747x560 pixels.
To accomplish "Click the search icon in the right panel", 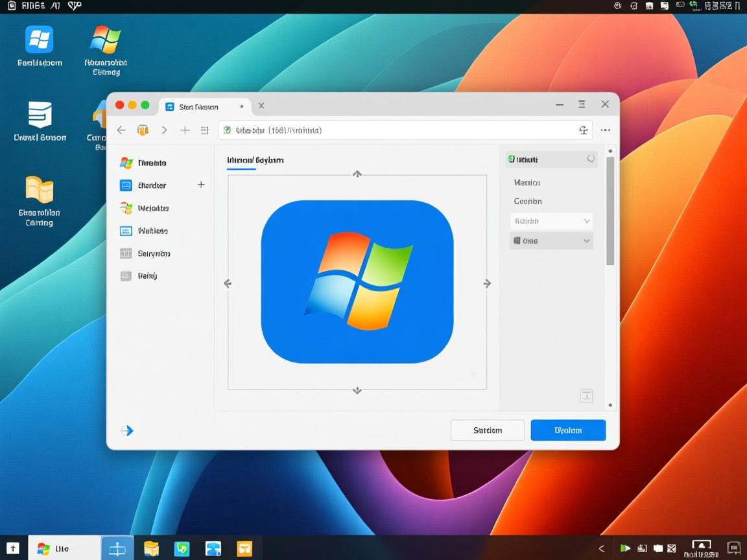I will 591,159.
